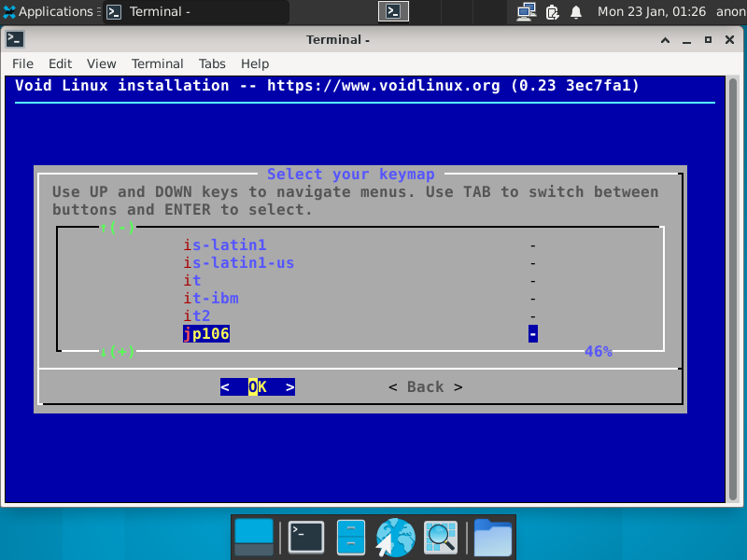Open the network connection tray icon
Screen dimensions: 747x560
[527, 11]
